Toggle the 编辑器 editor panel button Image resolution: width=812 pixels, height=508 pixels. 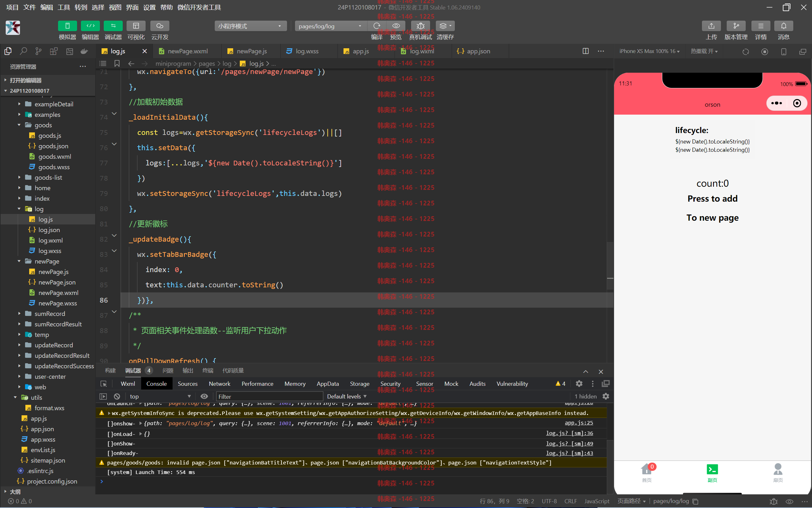(x=90, y=26)
